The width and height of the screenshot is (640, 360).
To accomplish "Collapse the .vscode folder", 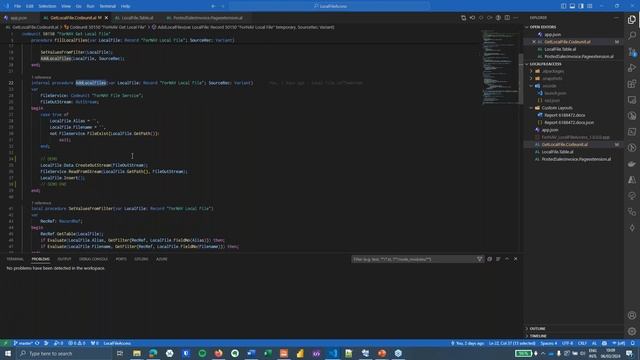I will point(549,86).
